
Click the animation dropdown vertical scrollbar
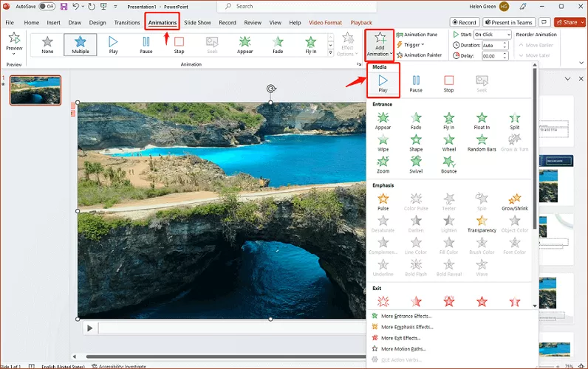[535, 149]
